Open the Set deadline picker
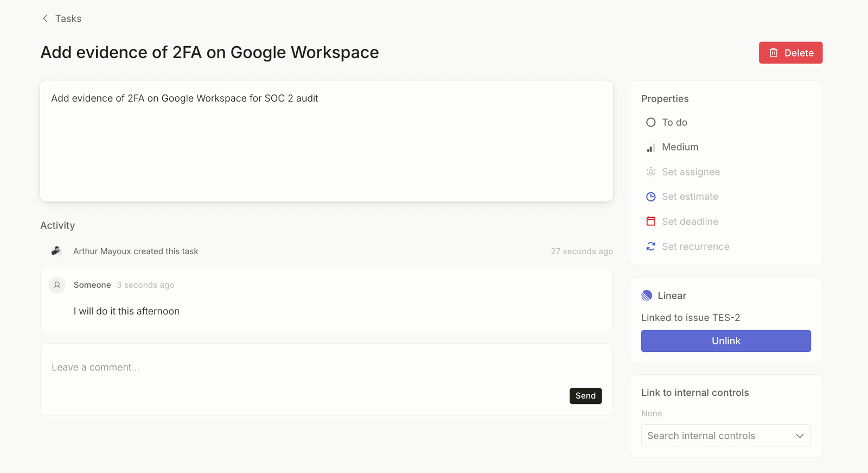868x473 pixels. tap(690, 221)
